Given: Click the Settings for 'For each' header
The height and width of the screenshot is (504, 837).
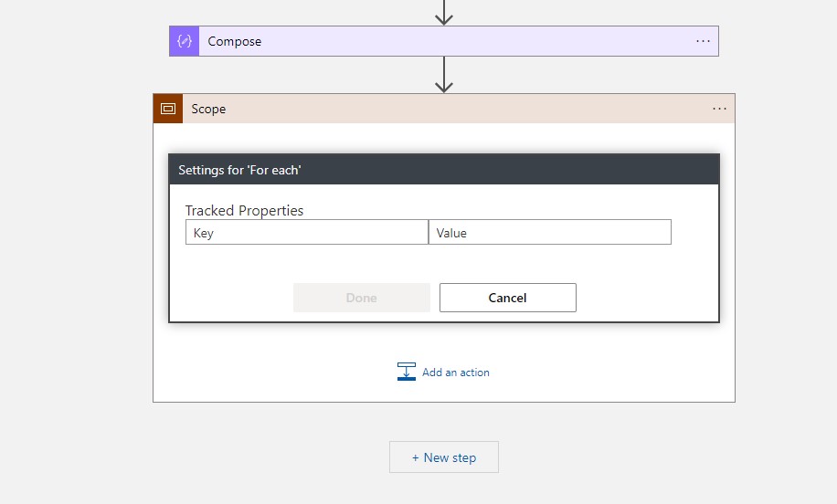Looking at the screenshot, I should pos(239,170).
